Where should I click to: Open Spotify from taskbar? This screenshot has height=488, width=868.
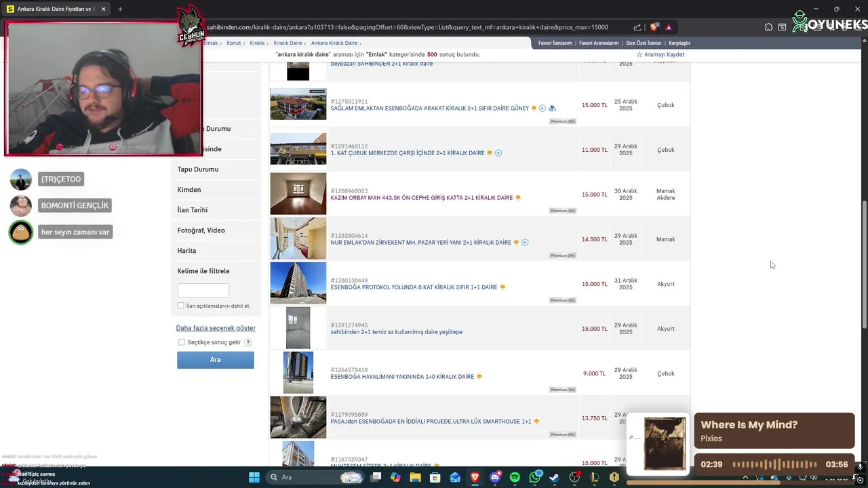coord(515,477)
